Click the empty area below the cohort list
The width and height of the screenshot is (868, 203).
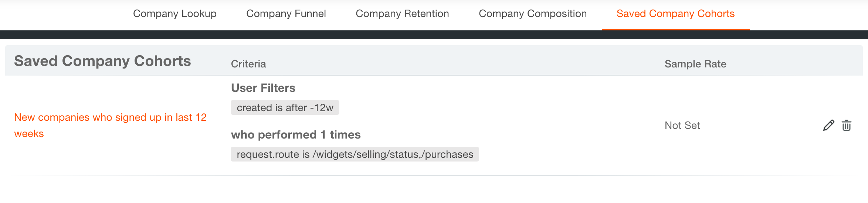point(434,191)
